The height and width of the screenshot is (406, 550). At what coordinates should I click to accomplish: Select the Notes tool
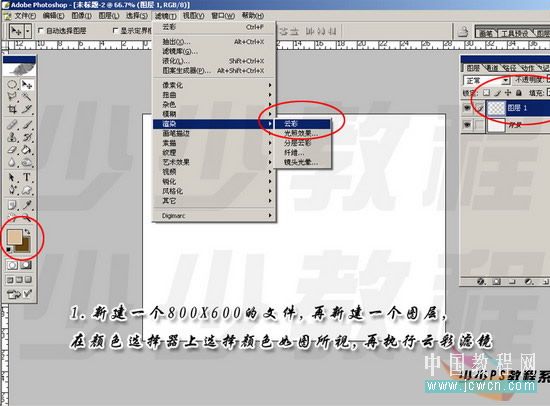pyautogui.click(x=12, y=205)
